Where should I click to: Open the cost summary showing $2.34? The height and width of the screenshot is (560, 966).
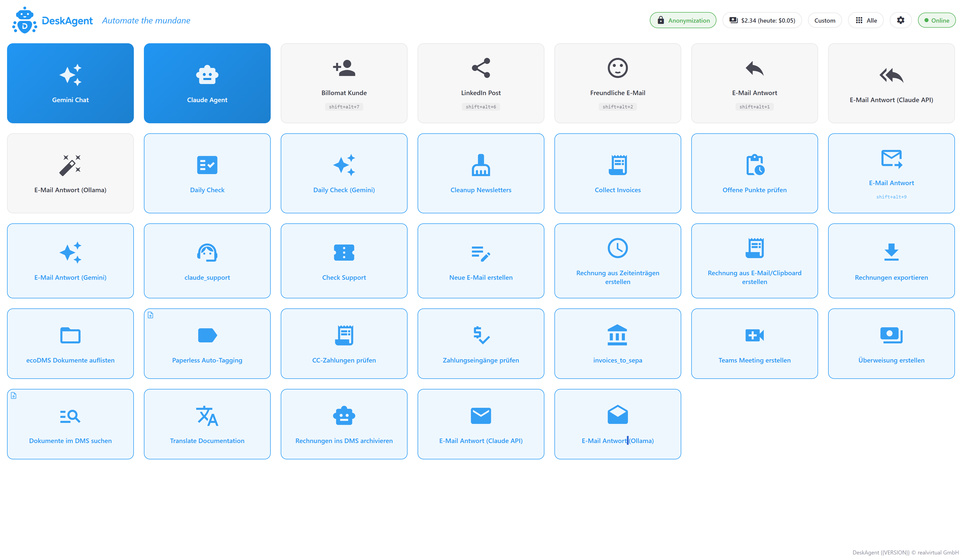(762, 20)
